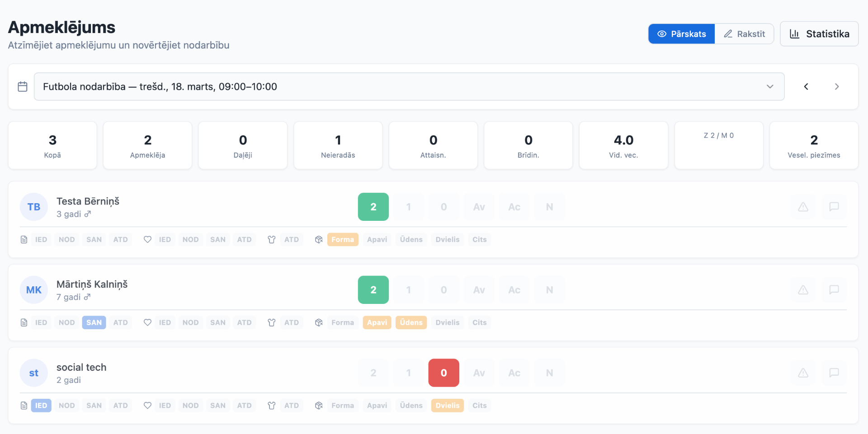Click the Neieradās summary card
The image size is (868, 434).
338,145
